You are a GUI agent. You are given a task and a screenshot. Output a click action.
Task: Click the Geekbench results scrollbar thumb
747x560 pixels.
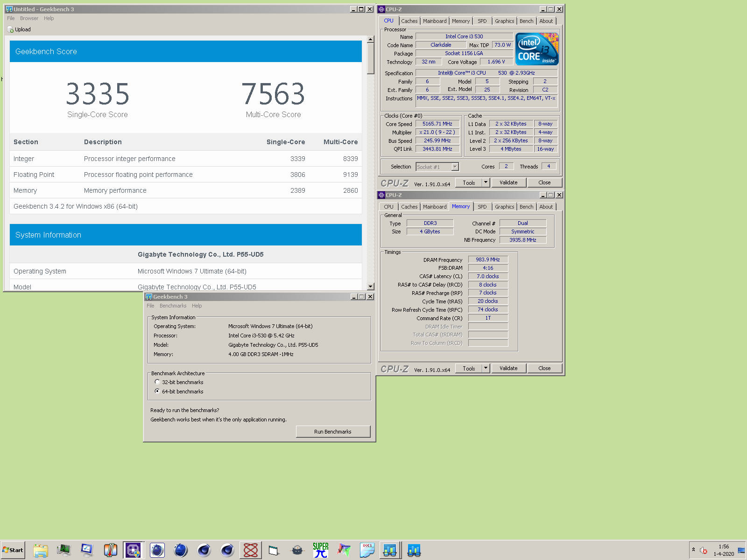[371, 59]
